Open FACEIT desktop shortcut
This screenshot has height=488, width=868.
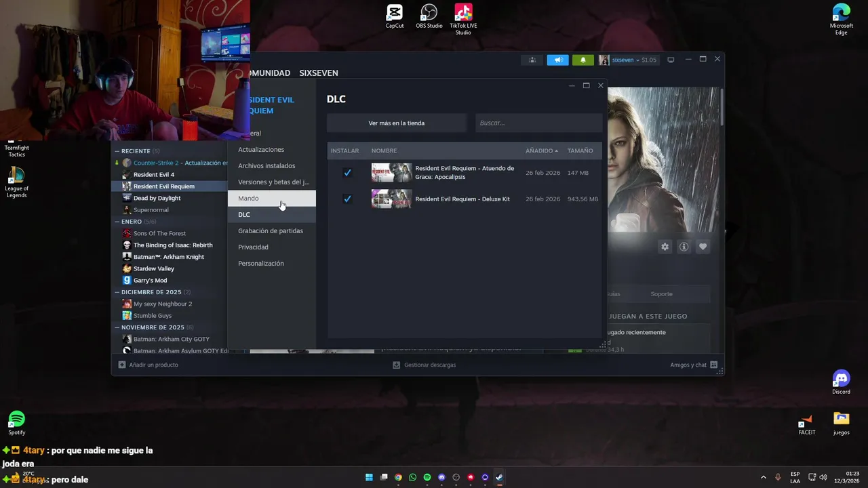[807, 424]
